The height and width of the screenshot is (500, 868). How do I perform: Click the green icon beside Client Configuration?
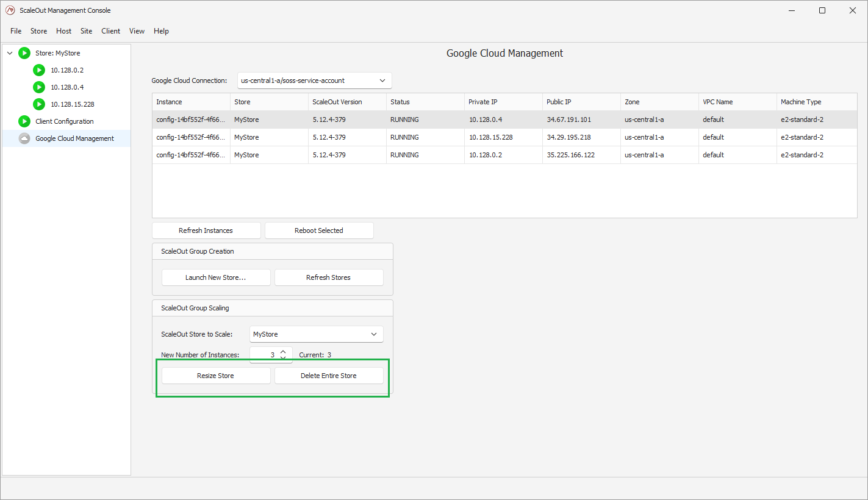pyautogui.click(x=24, y=121)
